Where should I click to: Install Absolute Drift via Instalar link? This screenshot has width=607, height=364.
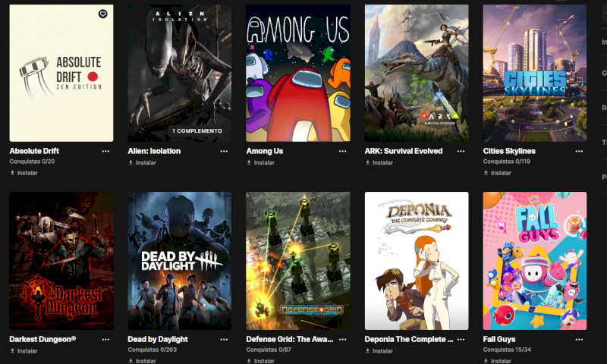pos(24,173)
